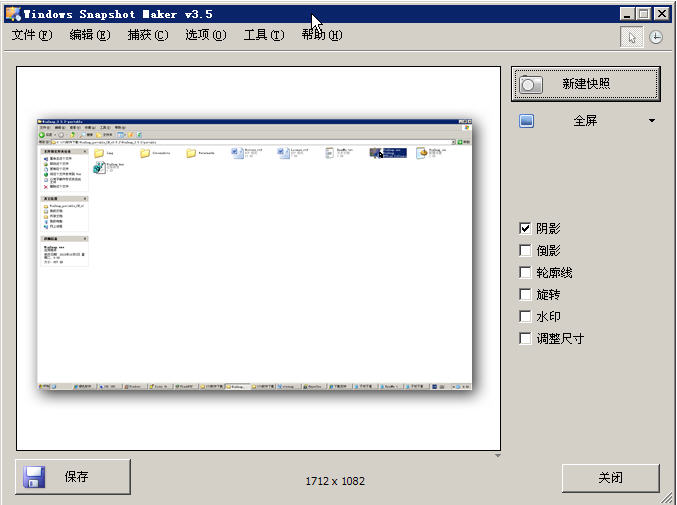The width and height of the screenshot is (677, 505).
Task: Click the camera icon on 新建快照 button
Action: (531, 84)
